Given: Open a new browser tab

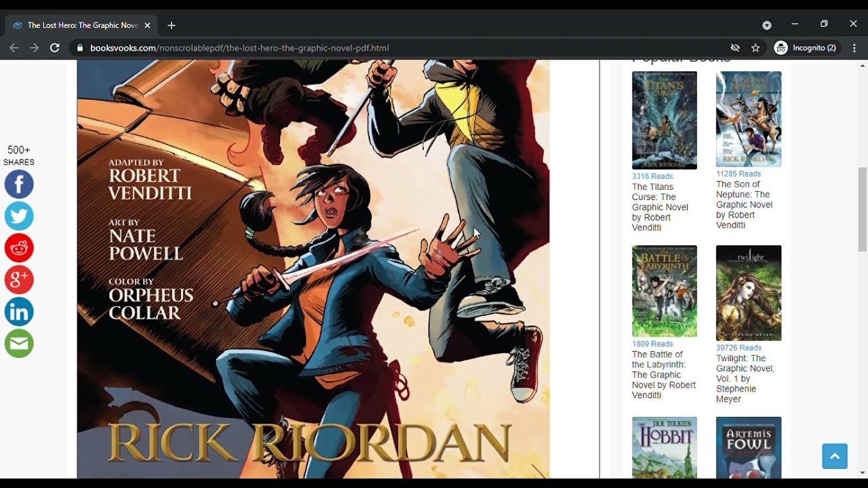Looking at the screenshot, I should pyautogui.click(x=172, y=25).
